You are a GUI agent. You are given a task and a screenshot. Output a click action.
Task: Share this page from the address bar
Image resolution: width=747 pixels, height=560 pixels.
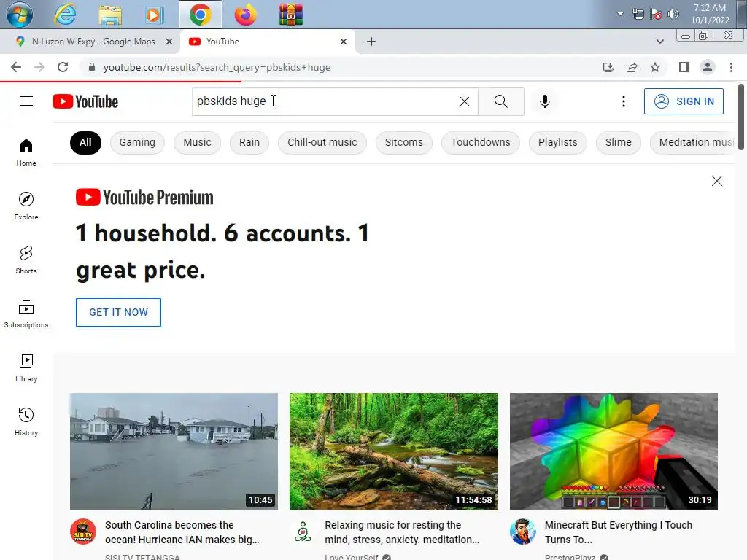click(632, 67)
